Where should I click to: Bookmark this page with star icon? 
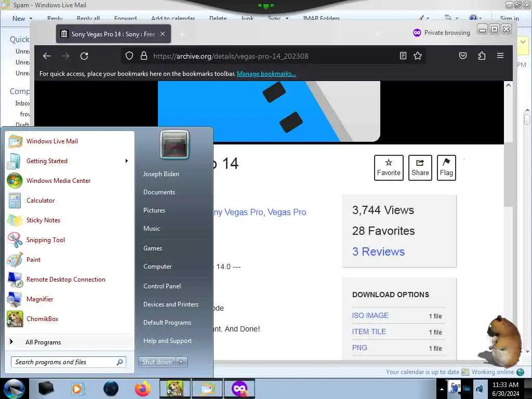[418, 56]
